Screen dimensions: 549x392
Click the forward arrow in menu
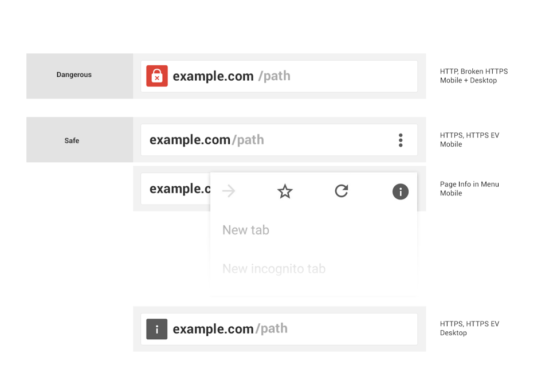[x=229, y=191]
